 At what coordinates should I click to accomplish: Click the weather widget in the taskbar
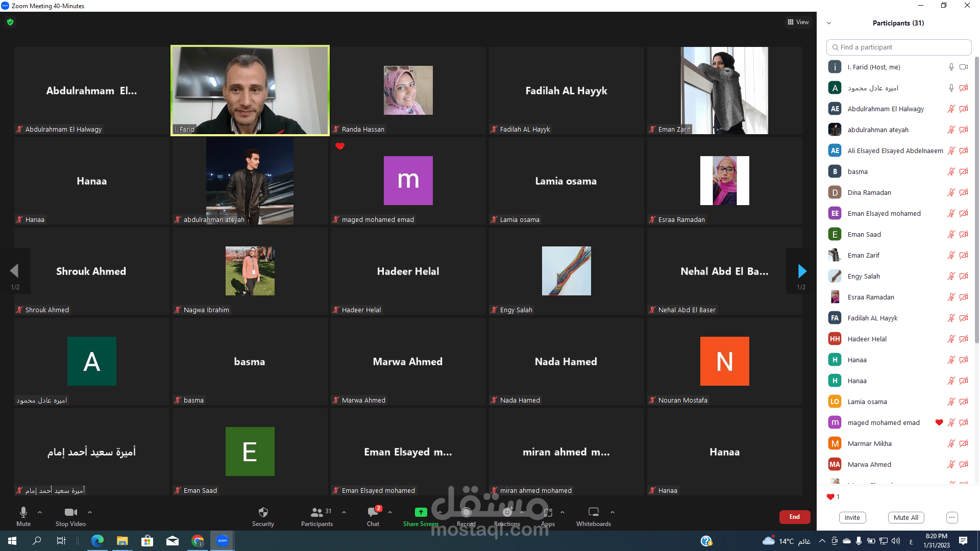786,541
